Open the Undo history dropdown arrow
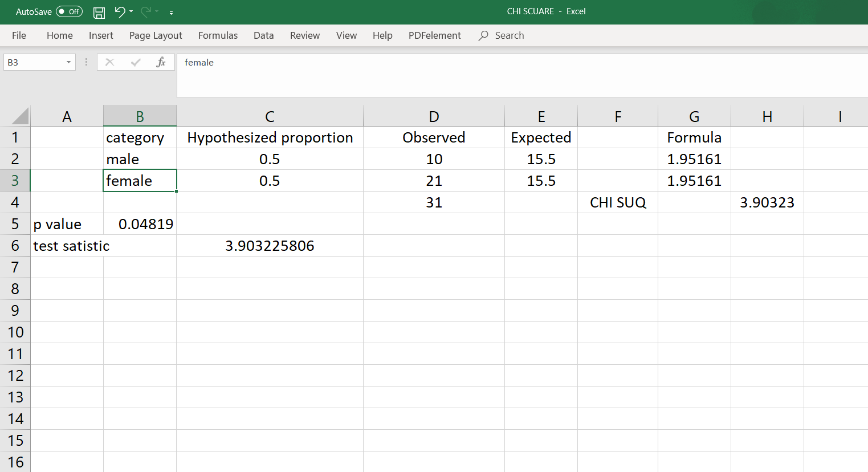This screenshot has height=472, width=868. 131,11
